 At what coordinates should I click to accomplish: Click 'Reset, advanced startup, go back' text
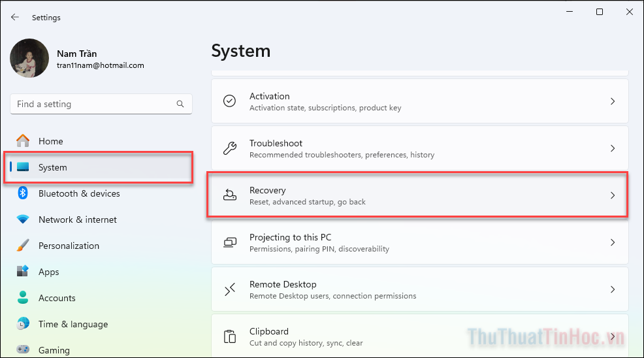308,202
